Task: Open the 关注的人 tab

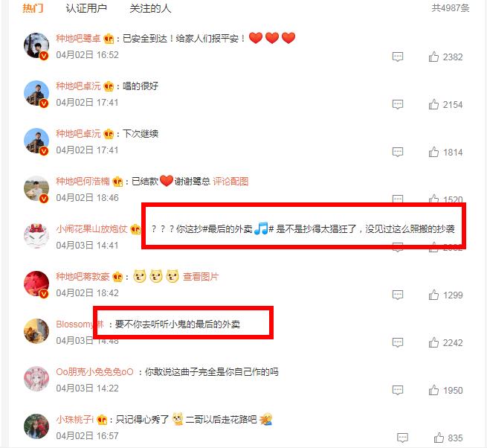Action: pyautogui.click(x=150, y=8)
